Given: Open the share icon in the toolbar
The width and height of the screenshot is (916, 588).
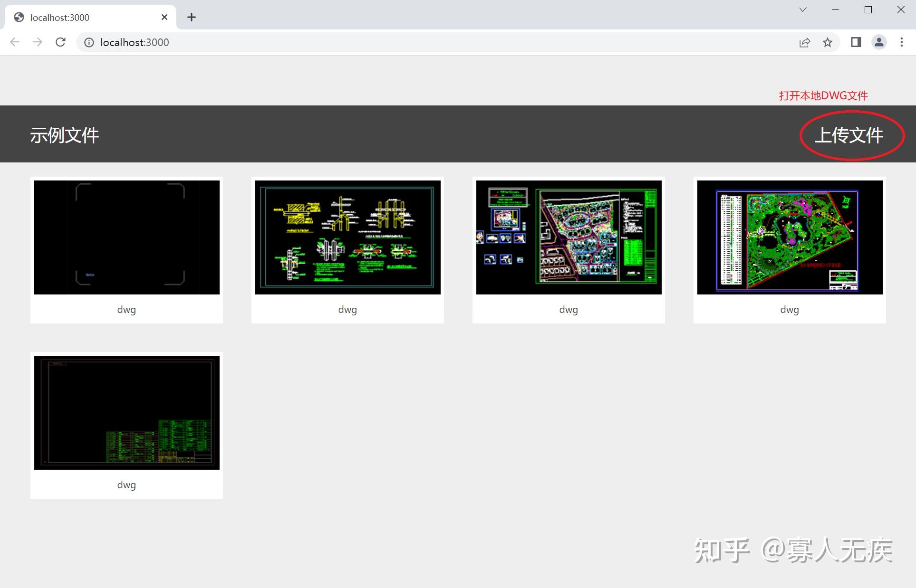Looking at the screenshot, I should [x=804, y=42].
